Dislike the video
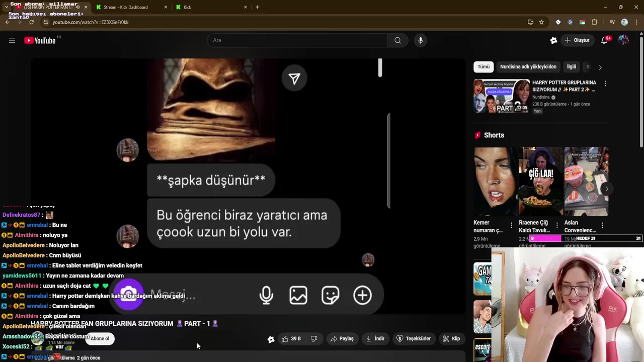Screen dimensions: 644x362 pos(314,339)
